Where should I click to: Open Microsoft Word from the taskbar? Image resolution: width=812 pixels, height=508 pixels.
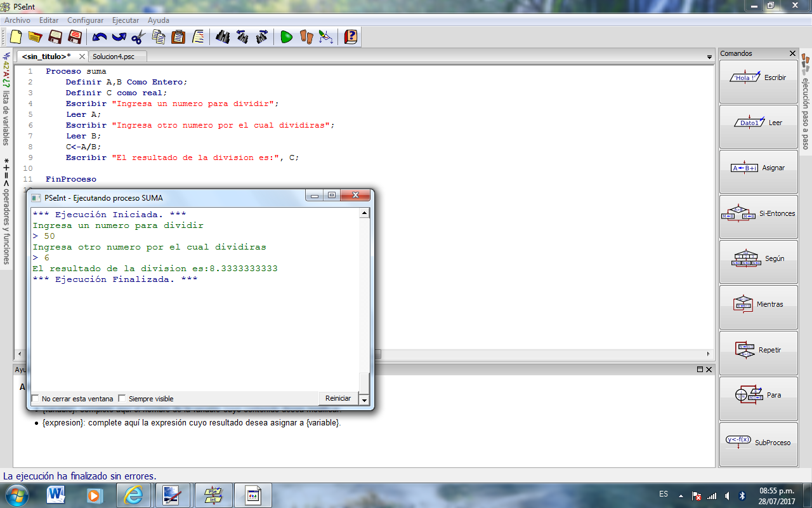pyautogui.click(x=56, y=495)
